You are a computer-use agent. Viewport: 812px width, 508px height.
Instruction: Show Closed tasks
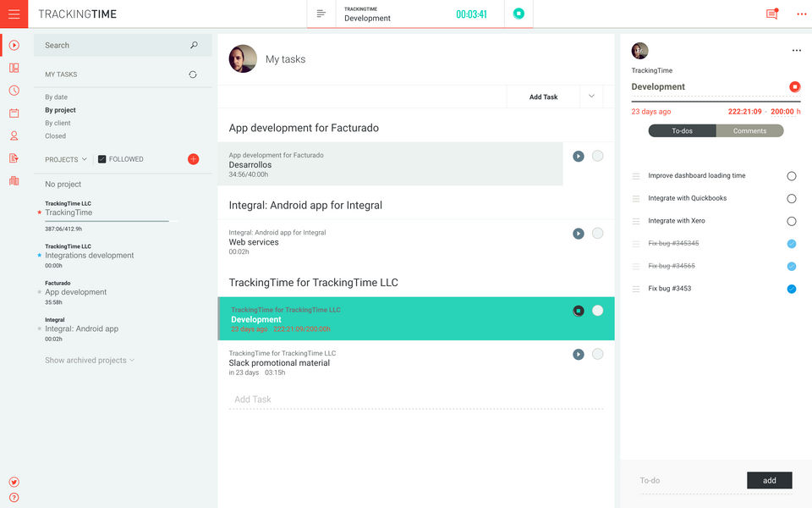[x=56, y=135]
